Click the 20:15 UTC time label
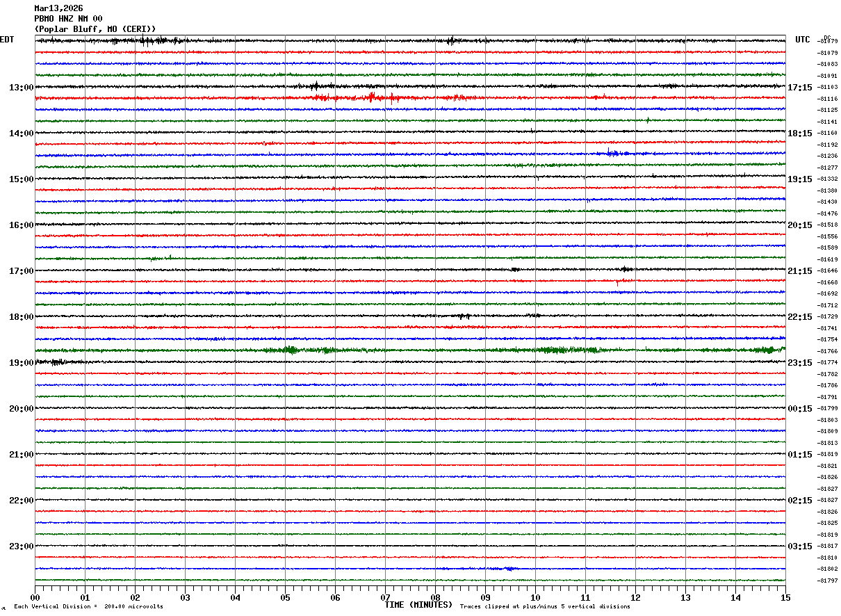Screen dimensions: 841x616 tap(800, 225)
